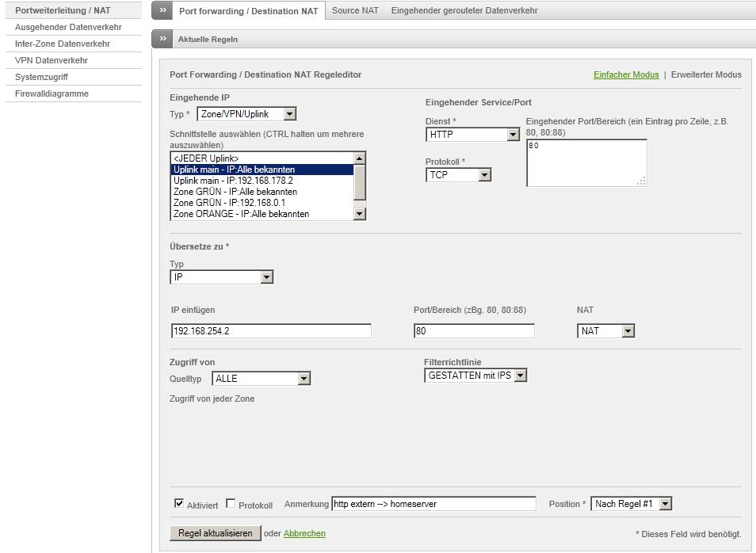Switch to Einfacher Modus

[x=626, y=74]
